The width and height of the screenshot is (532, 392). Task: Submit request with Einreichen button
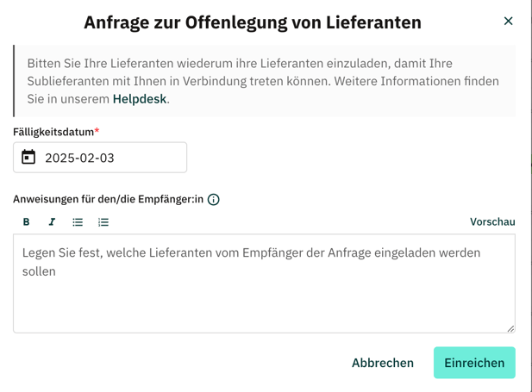[x=474, y=363]
